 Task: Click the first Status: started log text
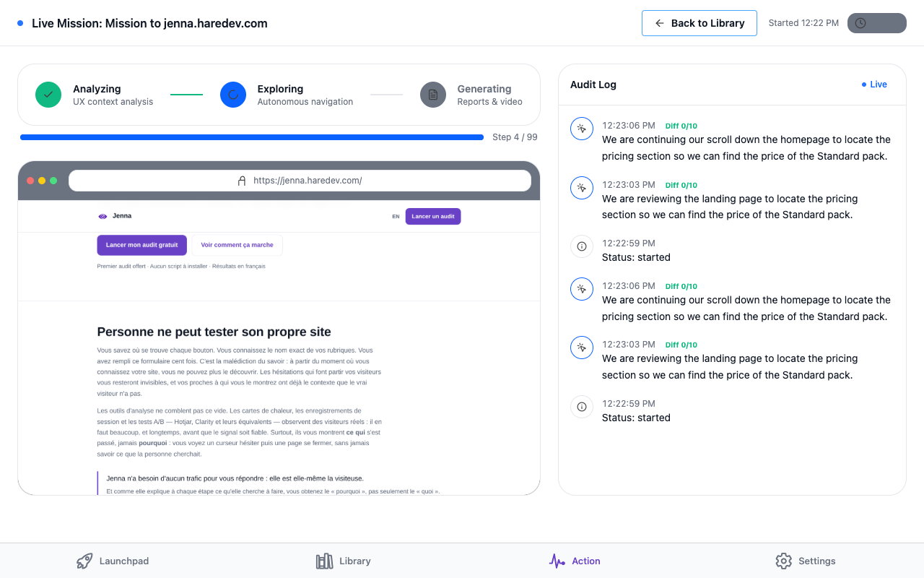click(636, 257)
